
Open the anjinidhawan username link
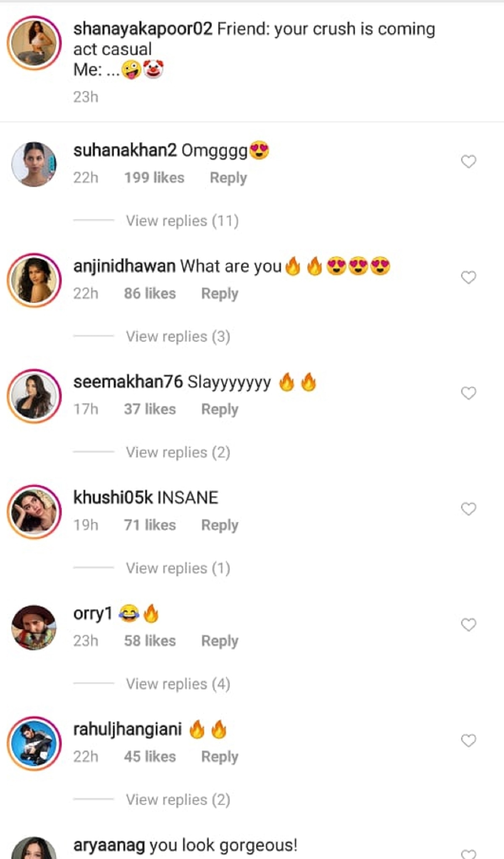(124, 266)
